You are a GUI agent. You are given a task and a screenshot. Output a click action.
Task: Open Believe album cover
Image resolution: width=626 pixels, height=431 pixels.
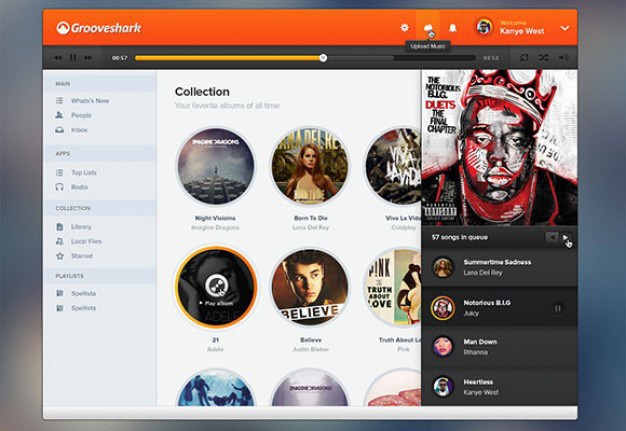click(311, 287)
